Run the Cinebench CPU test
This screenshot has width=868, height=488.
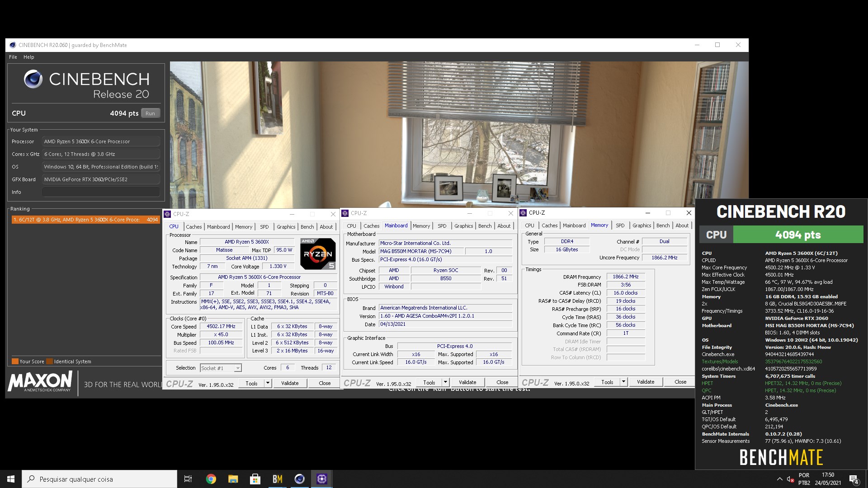[x=150, y=113]
